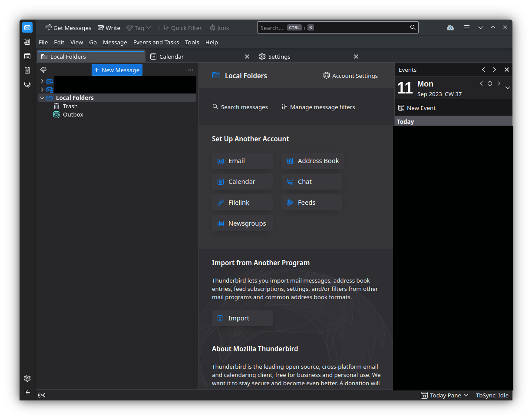Toggle Junk status in the toolbar
This screenshot has height=420, width=532.
[x=219, y=27]
